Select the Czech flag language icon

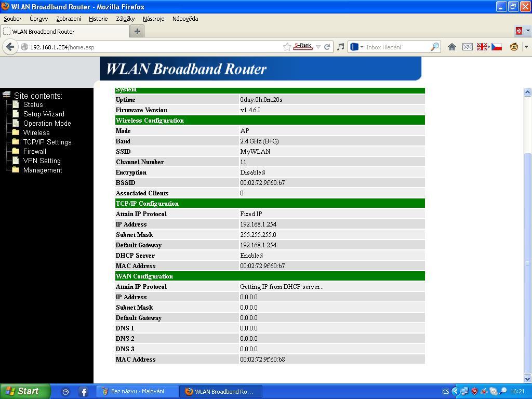[x=497, y=47]
